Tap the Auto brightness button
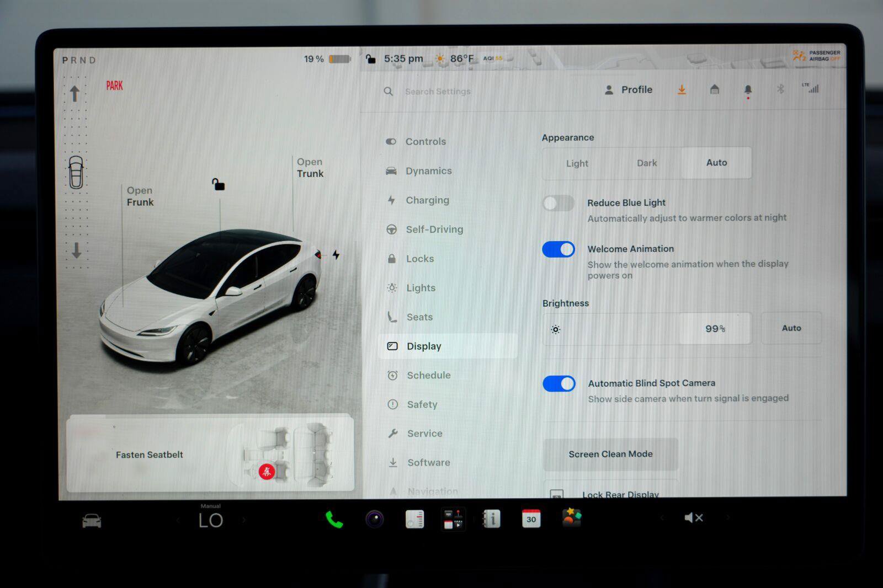This screenshot has height=588, width=883. point(791,328)
